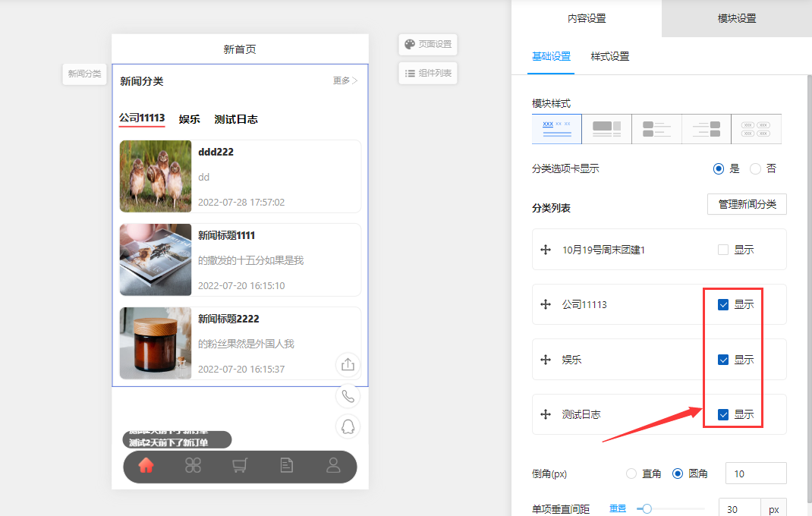Tap the user profile icon in bottom bar
The width and height of the screenshot is (812, 516).
tap(333, 466)
